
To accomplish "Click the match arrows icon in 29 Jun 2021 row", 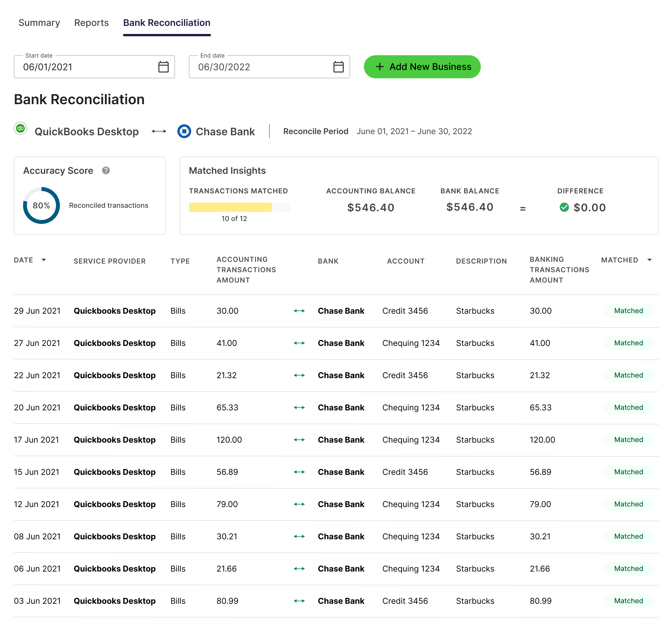I will coord(299,311).
